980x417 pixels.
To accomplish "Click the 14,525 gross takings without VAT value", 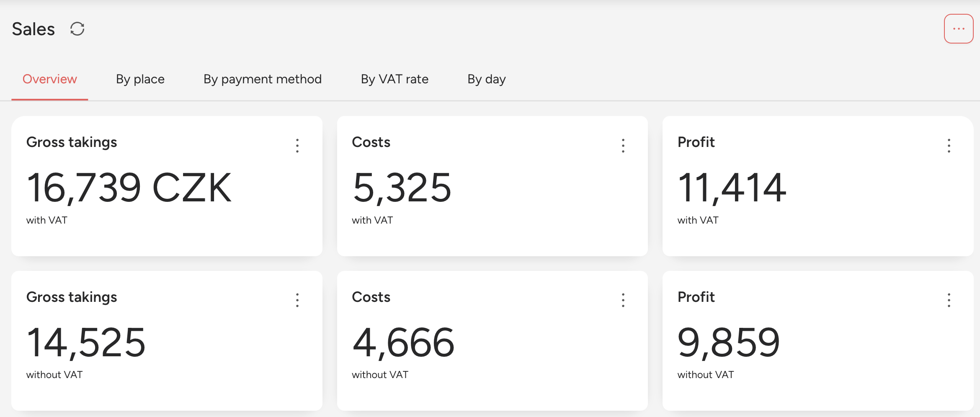I will pos(86,342).
